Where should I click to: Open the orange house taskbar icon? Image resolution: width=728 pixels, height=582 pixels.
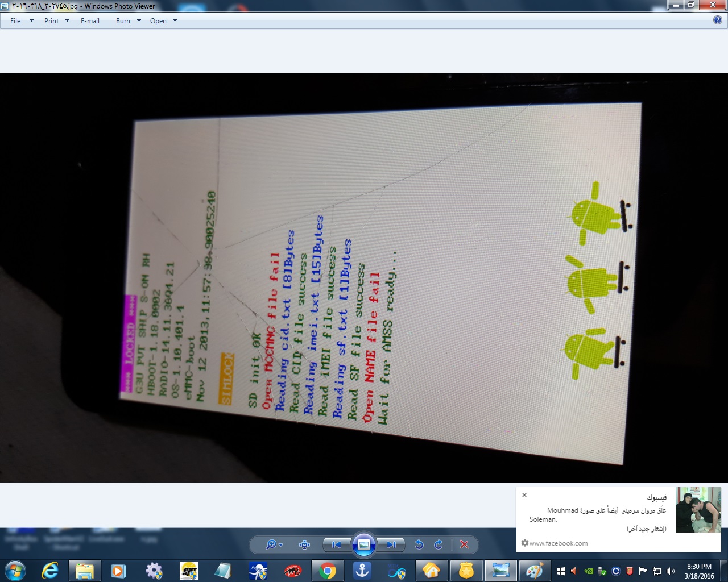(x=432, y=571)
